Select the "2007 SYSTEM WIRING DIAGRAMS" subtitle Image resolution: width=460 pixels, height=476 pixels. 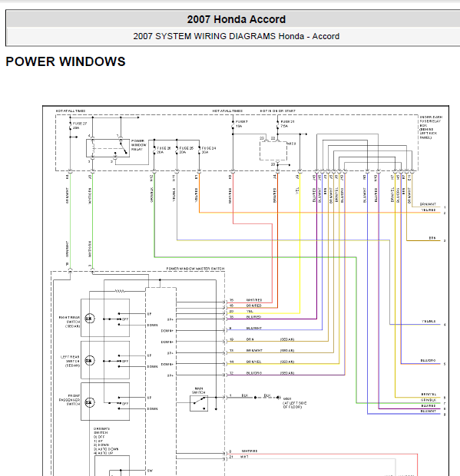[204, 36]
